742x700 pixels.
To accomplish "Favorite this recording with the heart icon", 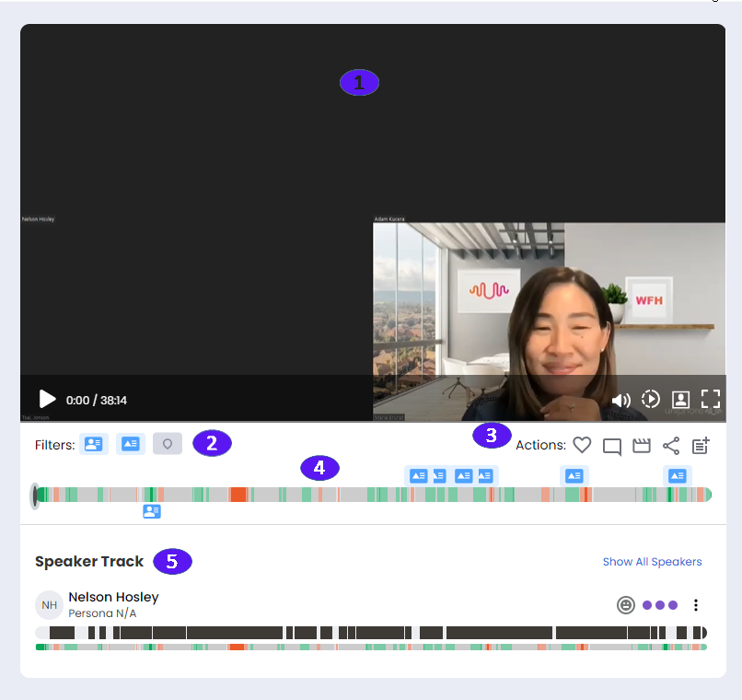I will [582, 446].
